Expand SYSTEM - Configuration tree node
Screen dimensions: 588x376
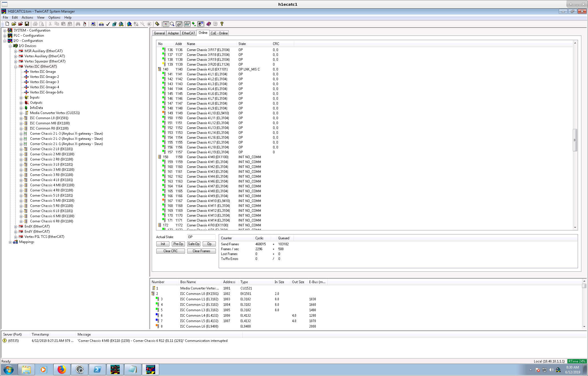click(5, 30)
